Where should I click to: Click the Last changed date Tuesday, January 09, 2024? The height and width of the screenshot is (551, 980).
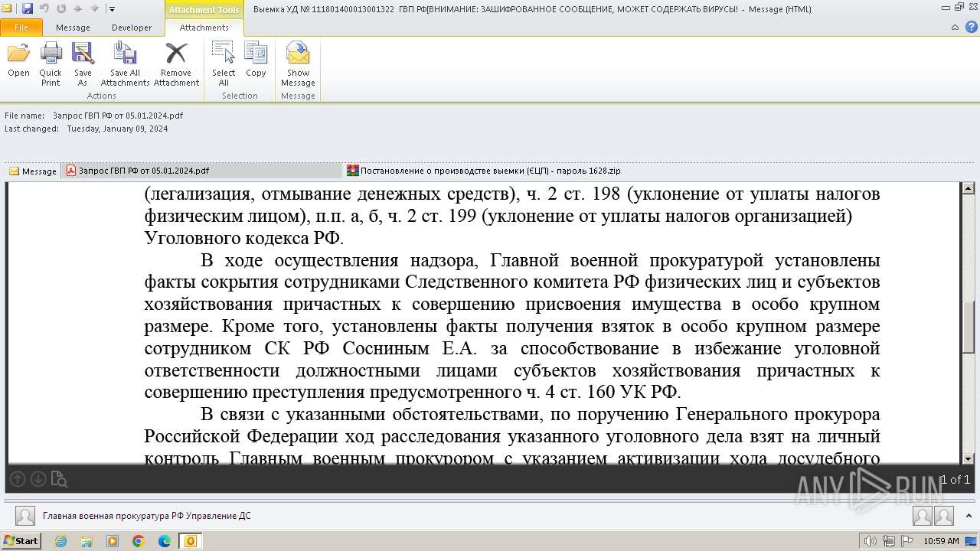pos(117,129)
